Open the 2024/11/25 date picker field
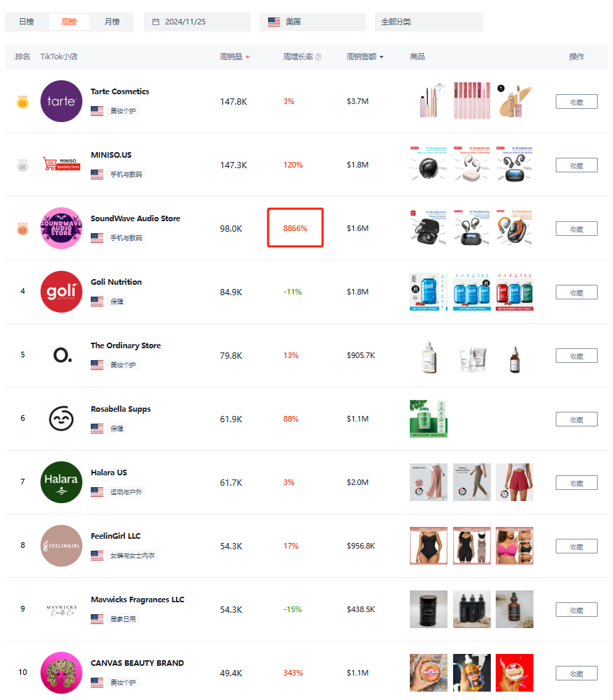 (x=197, y=22)
